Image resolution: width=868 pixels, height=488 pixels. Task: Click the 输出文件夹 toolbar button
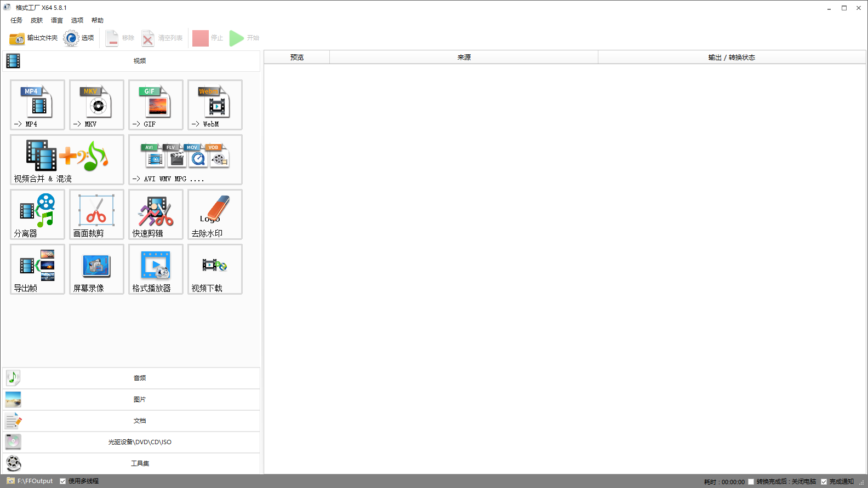pos(33,38)
